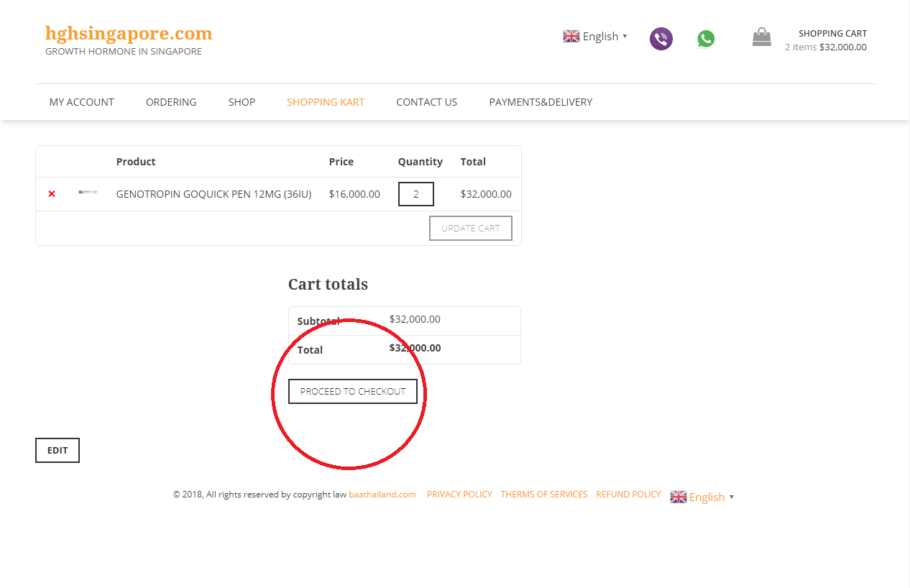
Task: Click the Product column header
Action: click(x=136, y=162)
